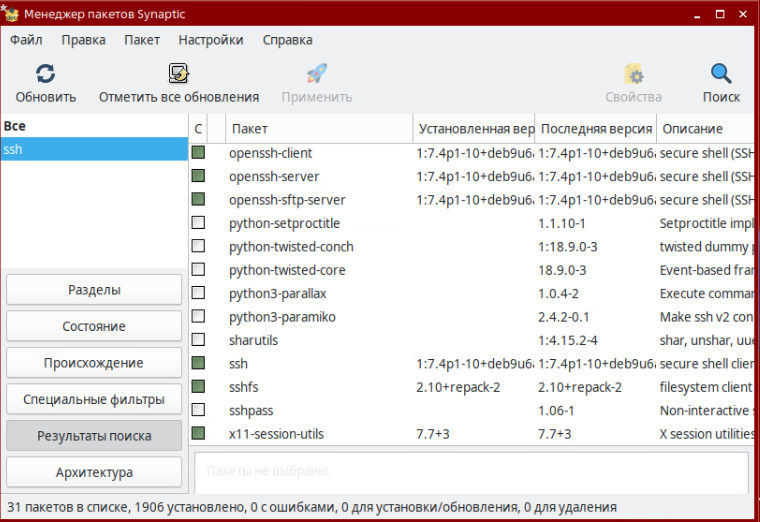Mark python-twisted-core status checkbox
The width and height of the screenshot is (760, 522).
[x=198, y=269]
